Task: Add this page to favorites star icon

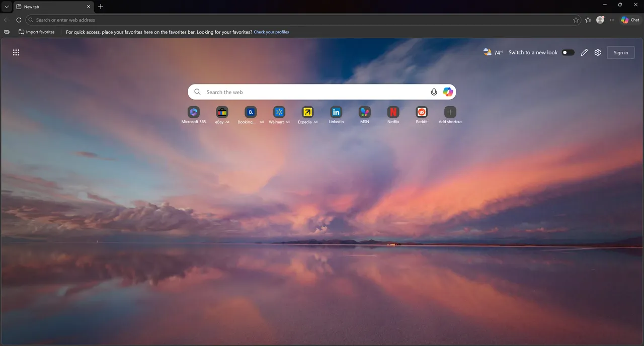Action: click(x=576, y=20)
